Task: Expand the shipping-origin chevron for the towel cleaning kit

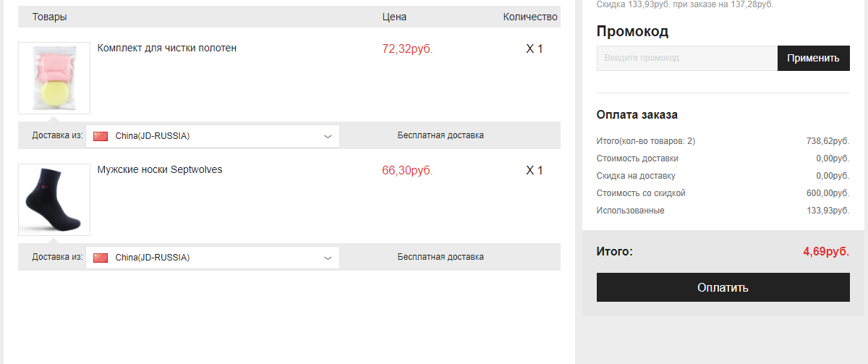Action: point(328,136)
